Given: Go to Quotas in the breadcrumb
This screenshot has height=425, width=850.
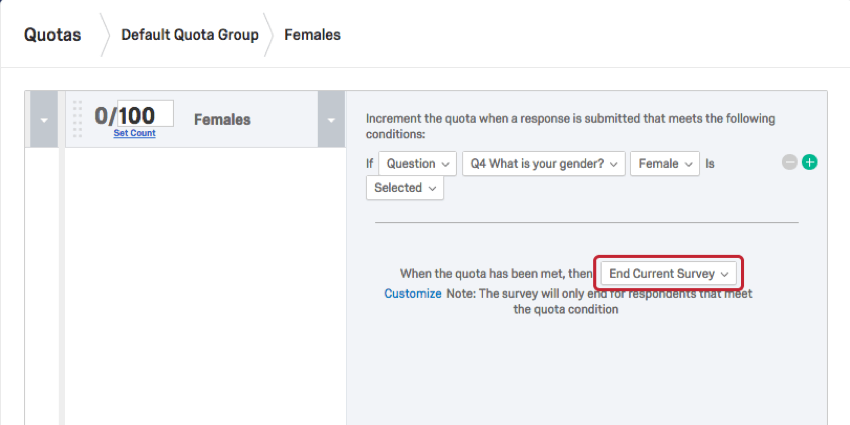Looking at the screenshot, I should [x=53, y=34].
